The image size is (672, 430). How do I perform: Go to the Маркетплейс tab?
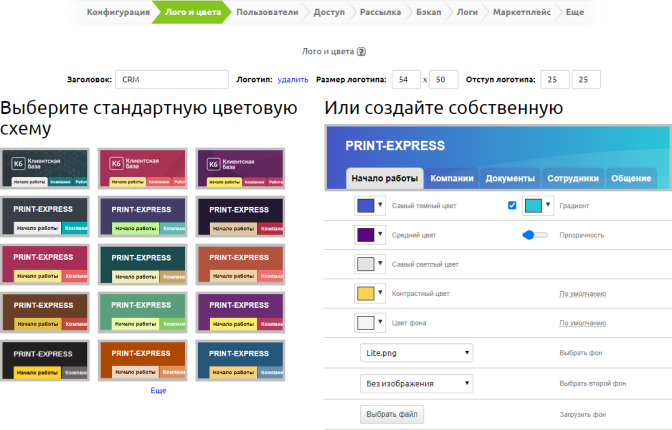524,12
